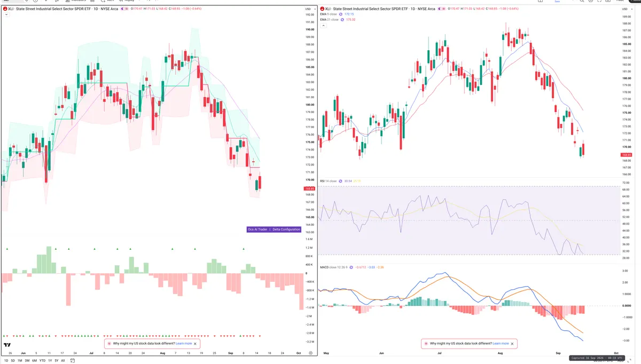Select the 5D time range
Viewport: 641px width, 364px height.
point(13,360)
